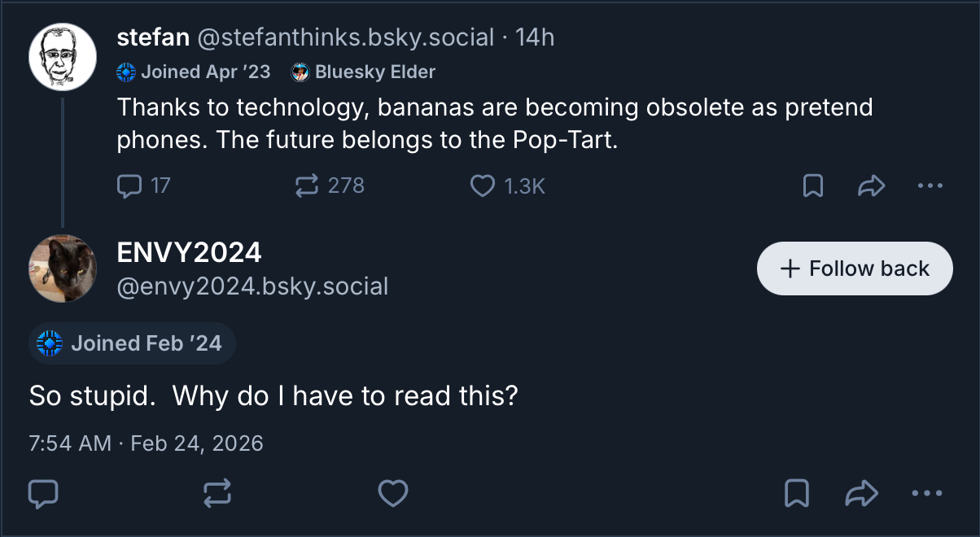The width and height of the screenshot is (980, 537).
Task: Like stefan's post with 1.3K likes
Action: (483, 186)
